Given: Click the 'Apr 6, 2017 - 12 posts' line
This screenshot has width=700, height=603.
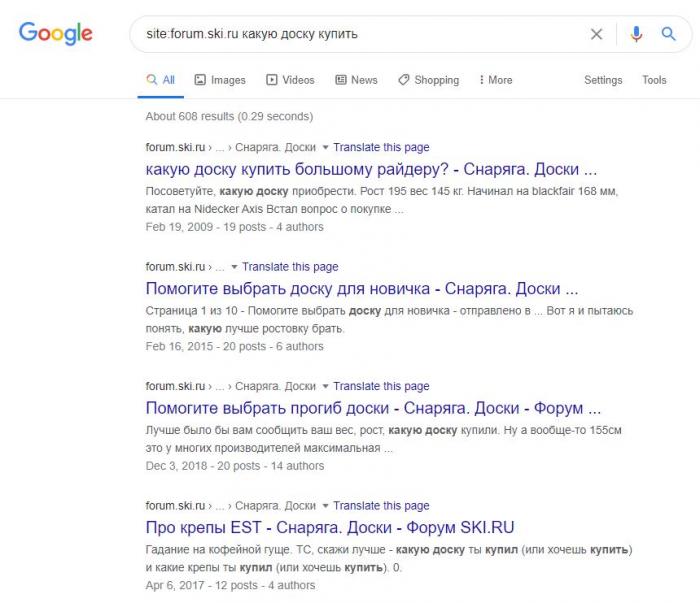Looking at the screenshot, I should [x=230, y=586].
